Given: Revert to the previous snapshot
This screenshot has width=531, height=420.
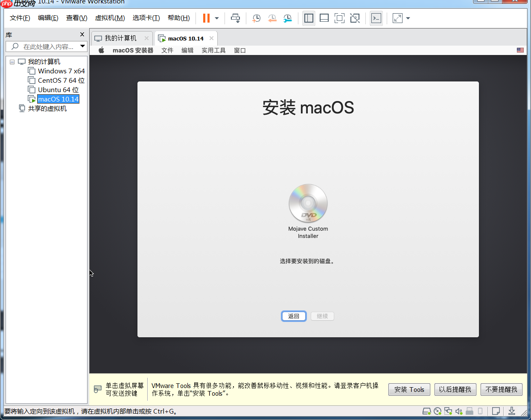Looking at the screenshot, I should click(x=272, y=18).
